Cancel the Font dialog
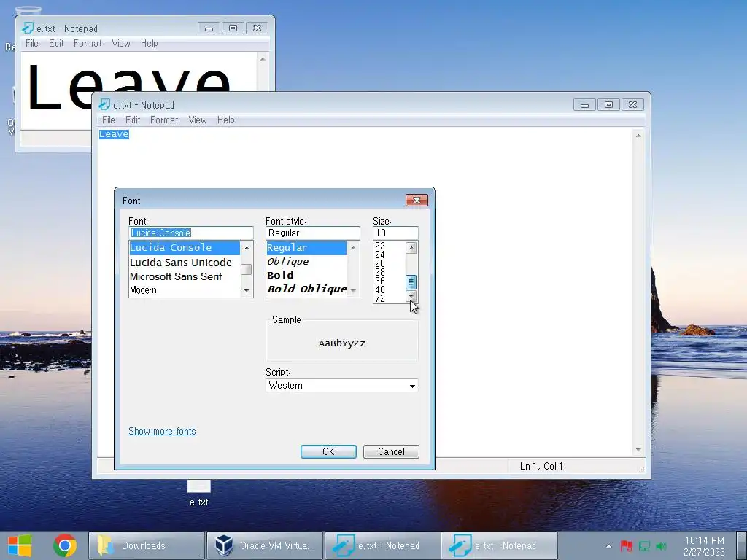The image size is (747, 560). click(x=391, y=451)
